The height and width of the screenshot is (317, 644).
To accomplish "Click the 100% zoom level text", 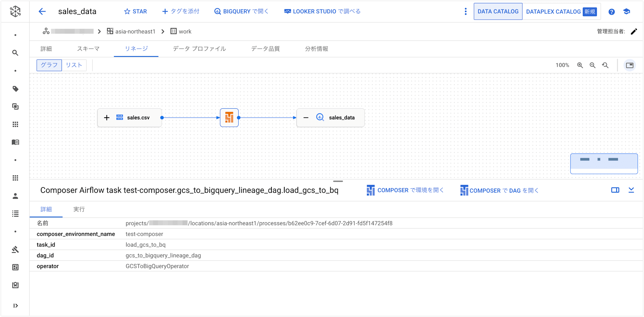I will point(562,65).
